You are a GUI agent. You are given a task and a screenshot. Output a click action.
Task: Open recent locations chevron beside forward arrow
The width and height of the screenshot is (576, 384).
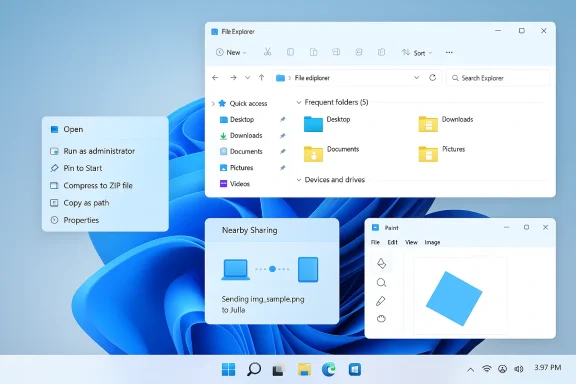click(247, 78)
